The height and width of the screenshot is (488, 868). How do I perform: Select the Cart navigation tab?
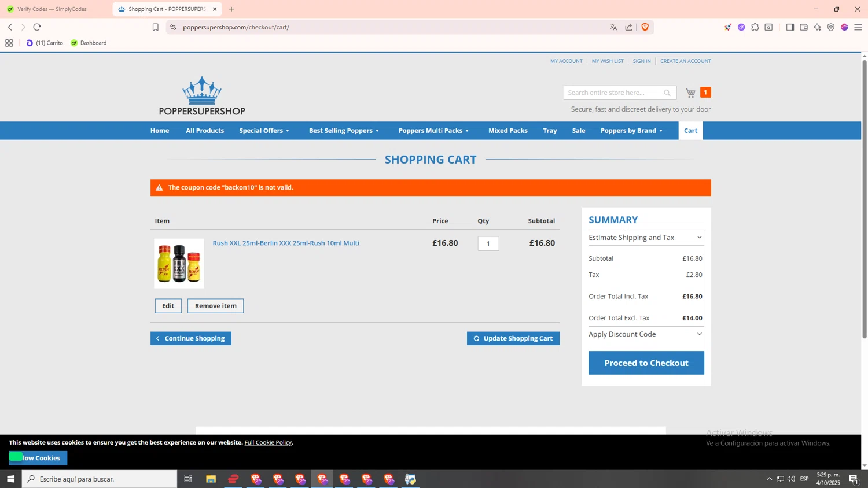690,131
